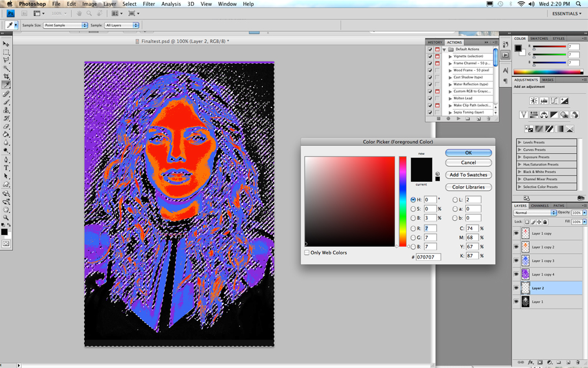This screenshot has height=368, width=588.
Task: Select the Hand tool
Action: [6, 210]
